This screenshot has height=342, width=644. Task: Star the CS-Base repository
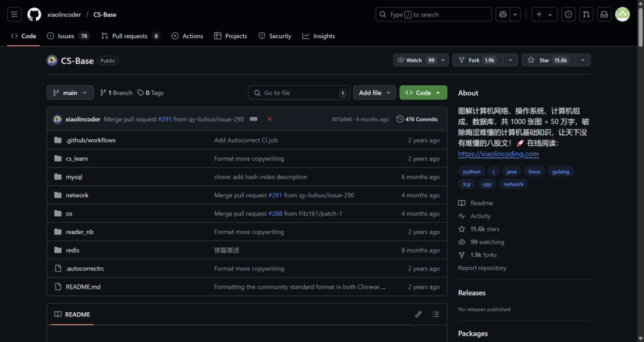[549, 60]
